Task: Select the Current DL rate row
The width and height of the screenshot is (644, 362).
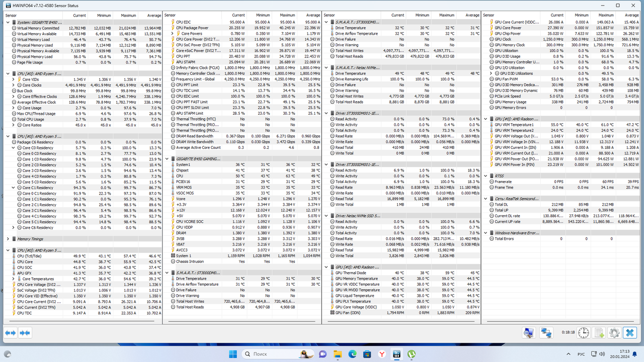Action: [x=560, y=216]
